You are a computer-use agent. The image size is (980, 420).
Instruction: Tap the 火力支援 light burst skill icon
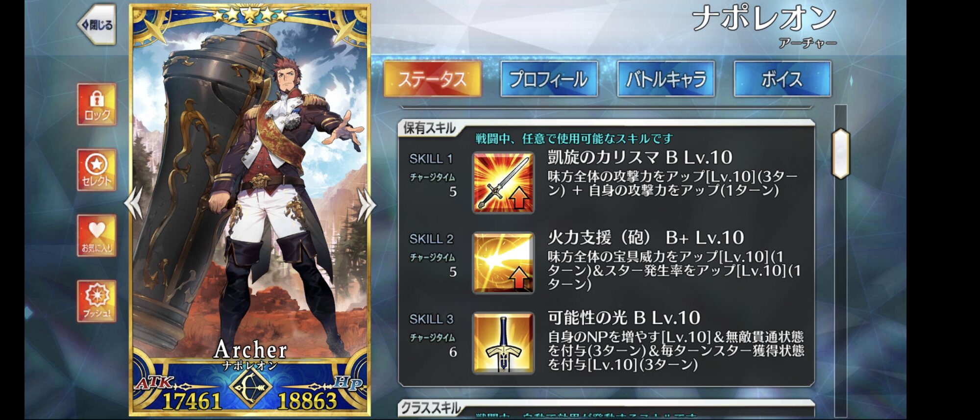click(x=503, y=263)
